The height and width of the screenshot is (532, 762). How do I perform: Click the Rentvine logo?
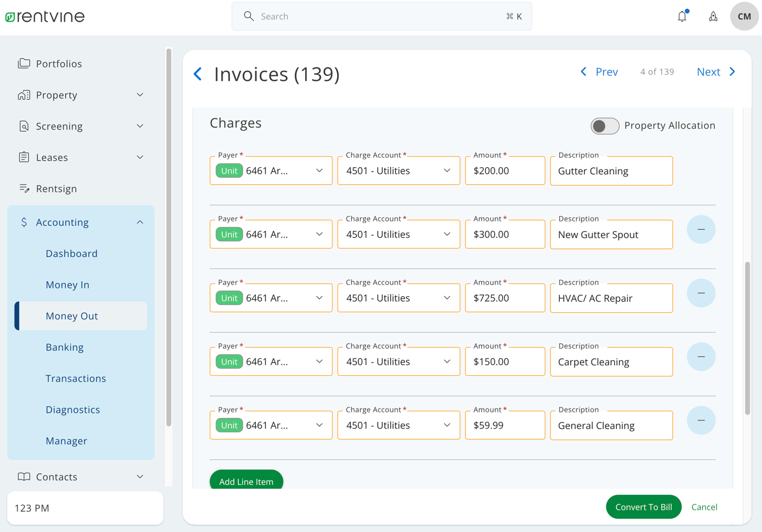tap(45, 16)
